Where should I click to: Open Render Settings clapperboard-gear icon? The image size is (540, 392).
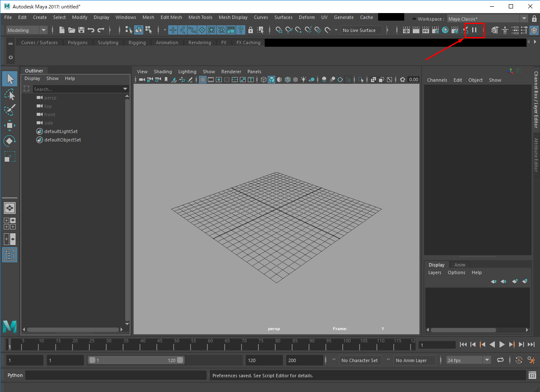435,30
